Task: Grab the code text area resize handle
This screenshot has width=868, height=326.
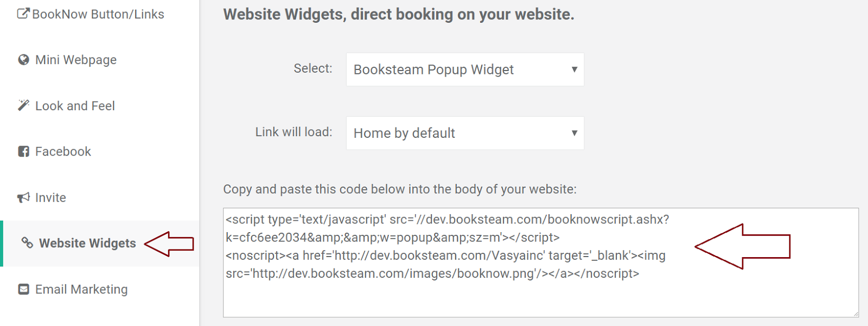Action: tap(856, 314)
